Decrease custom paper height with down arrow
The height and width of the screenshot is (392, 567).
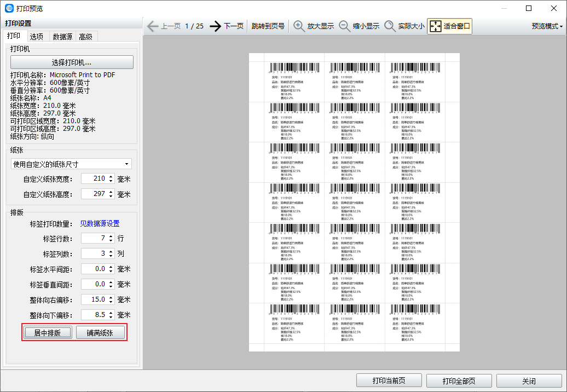click(x=111, y=197)
